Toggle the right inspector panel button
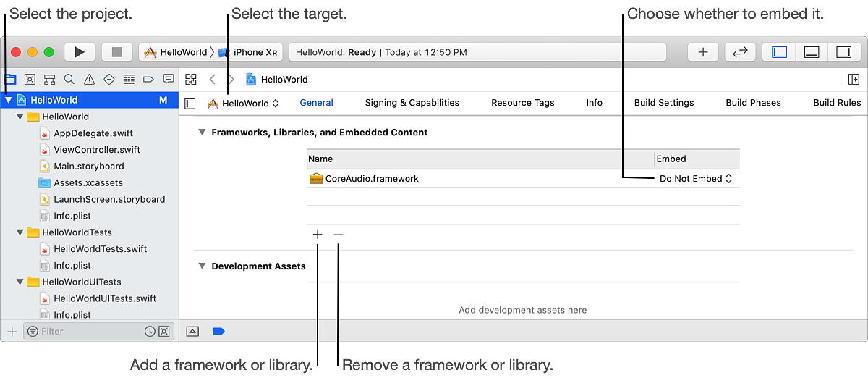 [x=843, y=52]
